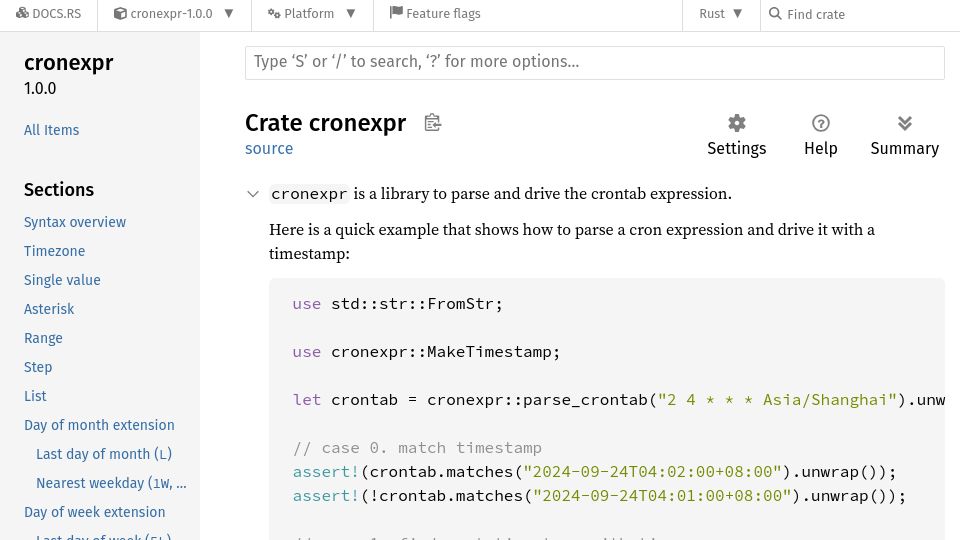Click the sidebar version text 1.0.0
Image resolution: width=960 pixels, height=540 pixels.
[40, 89]
